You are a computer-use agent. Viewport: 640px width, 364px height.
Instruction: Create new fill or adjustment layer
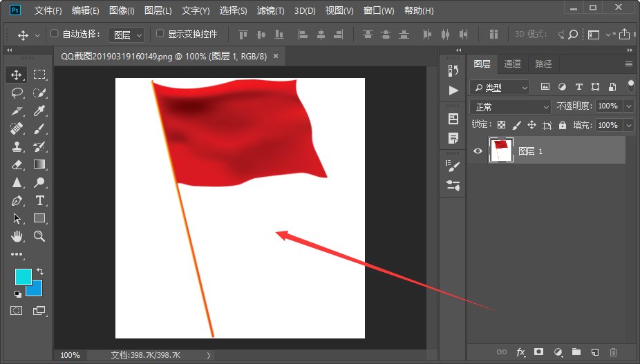coord(558,352)
